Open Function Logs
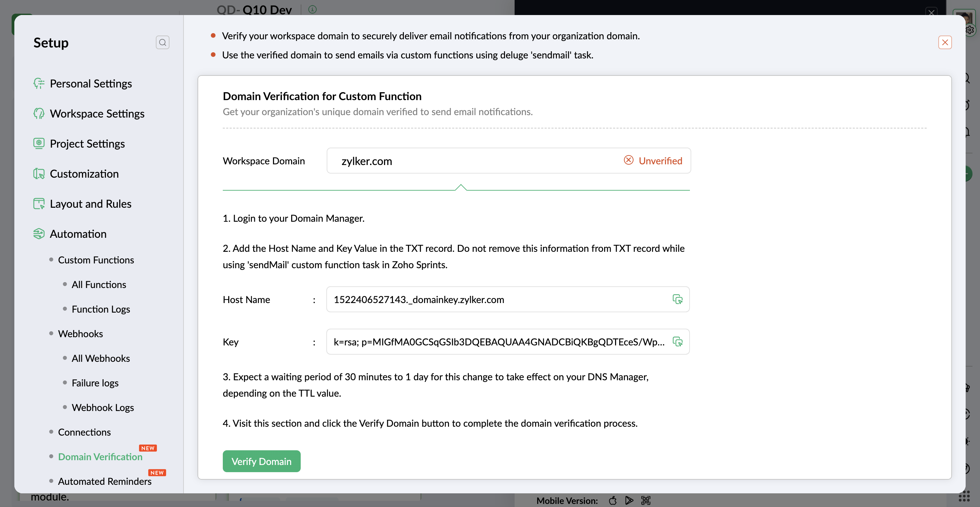The height and width of the screenshot is (507, 980). point(101,309)
